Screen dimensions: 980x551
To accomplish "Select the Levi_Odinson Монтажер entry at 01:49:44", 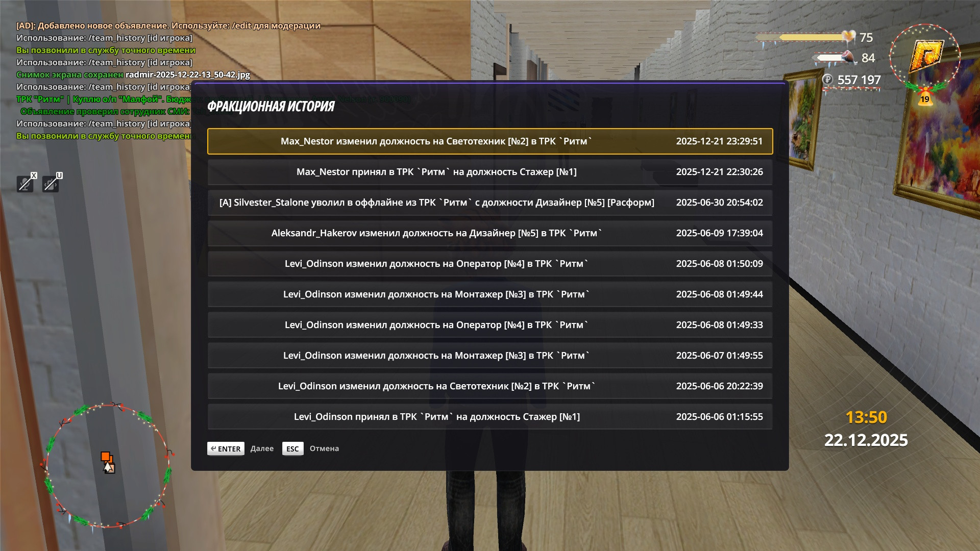I will click(x=489, y=294).
